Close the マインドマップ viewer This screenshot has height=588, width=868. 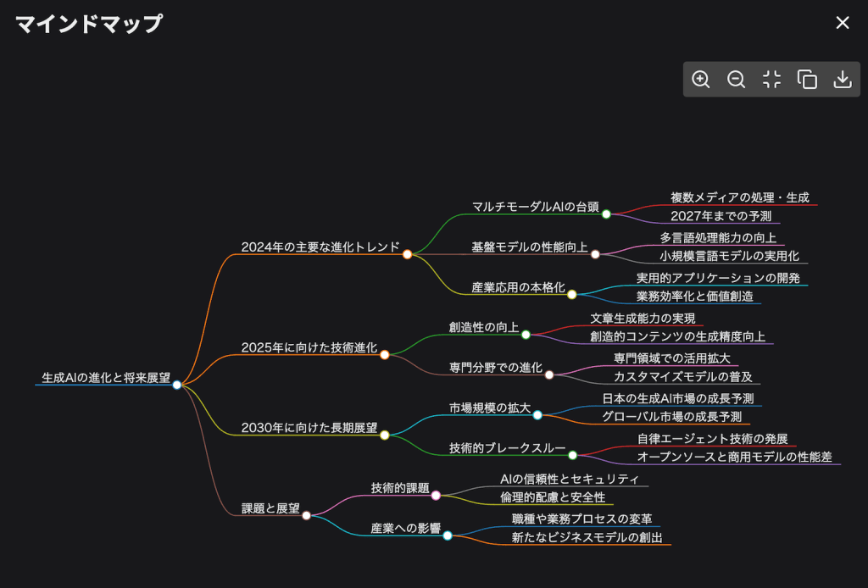842,23
